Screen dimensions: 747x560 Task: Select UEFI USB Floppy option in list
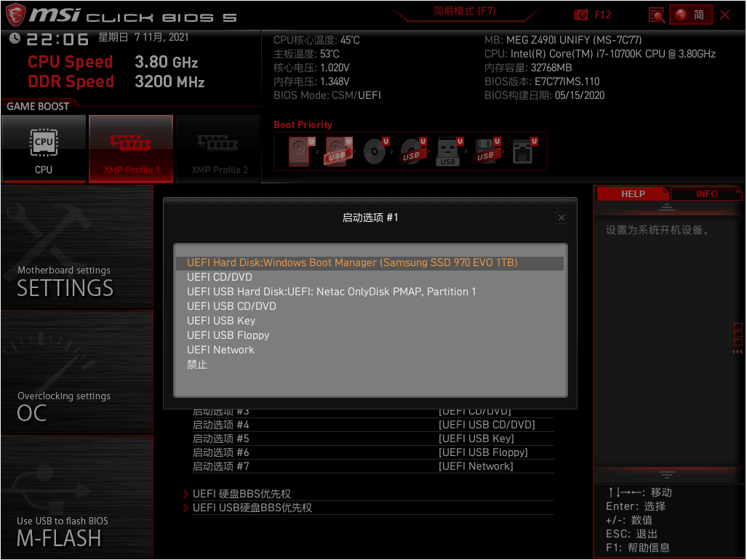coord(369,335)
